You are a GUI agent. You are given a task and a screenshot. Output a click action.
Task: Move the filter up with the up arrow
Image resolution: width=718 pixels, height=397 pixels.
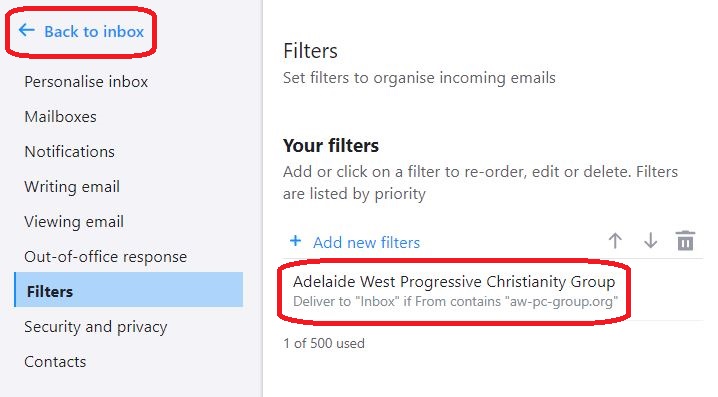click(x=615, y=240)
